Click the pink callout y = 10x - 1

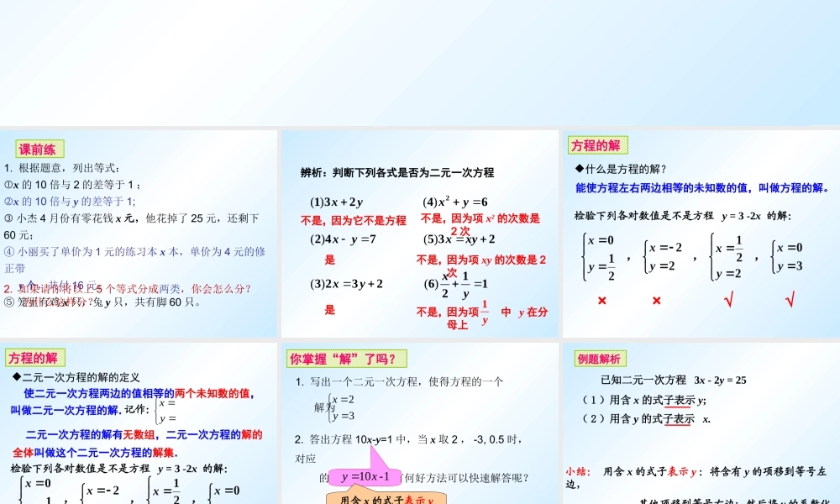coord(365,476)
